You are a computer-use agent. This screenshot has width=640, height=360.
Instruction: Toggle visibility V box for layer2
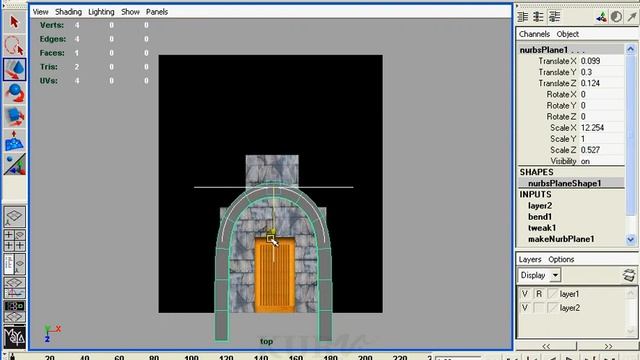525,308
